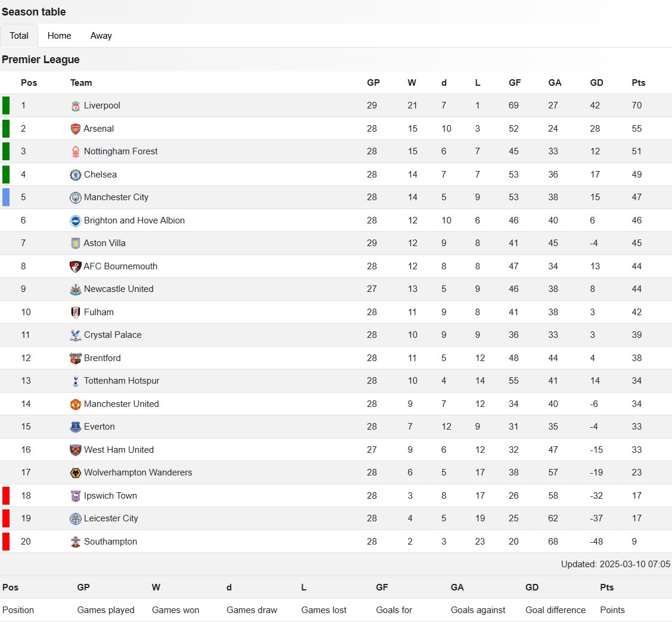Click the Wolverhampton Wanderers badge icon
The image size is (672, 622).
pos(75,472)
